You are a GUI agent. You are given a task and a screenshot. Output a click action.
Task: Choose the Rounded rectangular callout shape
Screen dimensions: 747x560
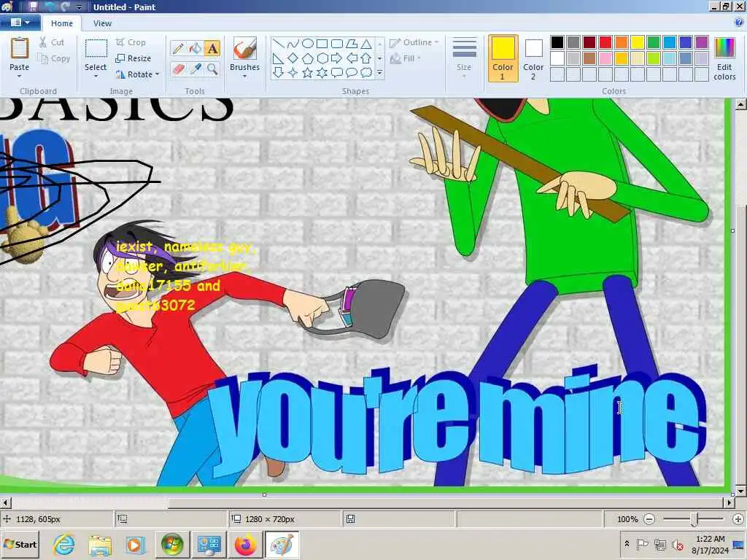coord(337,72)
